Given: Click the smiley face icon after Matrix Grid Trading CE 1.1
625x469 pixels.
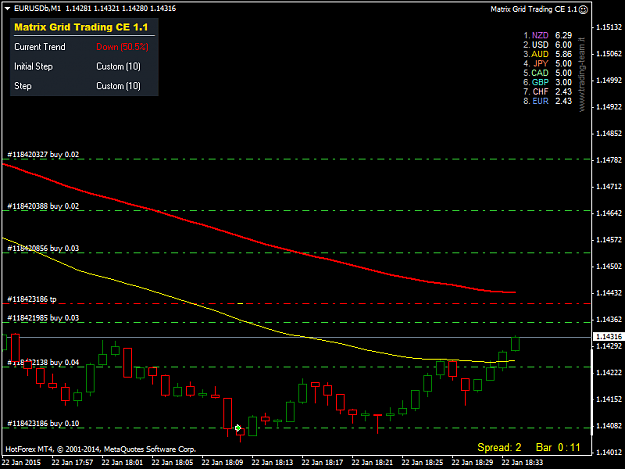Looking at the screenshot, I should [x=583, y=9].
